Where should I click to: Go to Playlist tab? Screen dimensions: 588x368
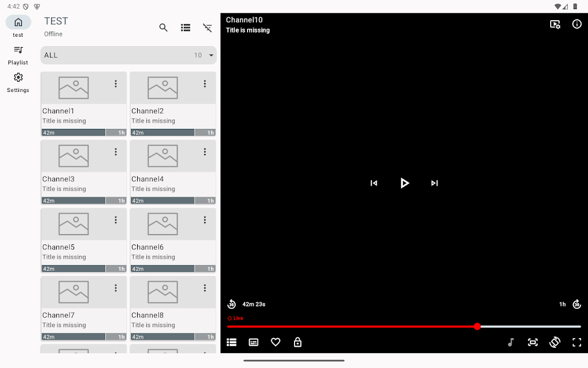tap(18, 55)
